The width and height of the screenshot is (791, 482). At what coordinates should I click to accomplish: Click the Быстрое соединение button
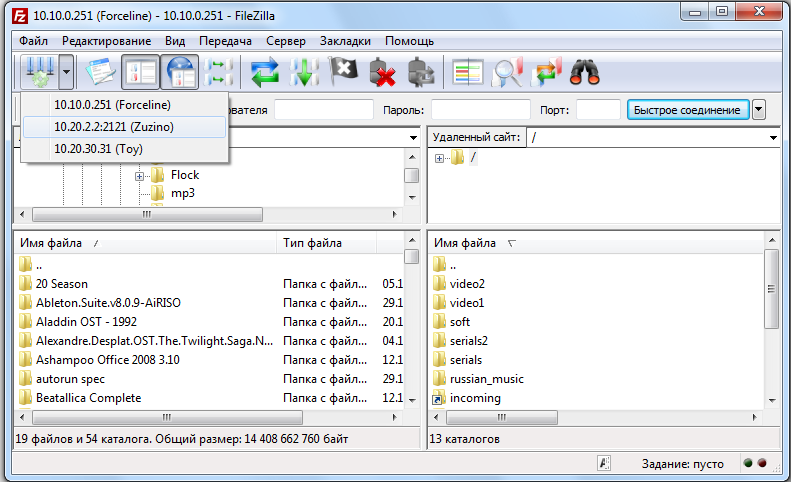tap(687, 110)
